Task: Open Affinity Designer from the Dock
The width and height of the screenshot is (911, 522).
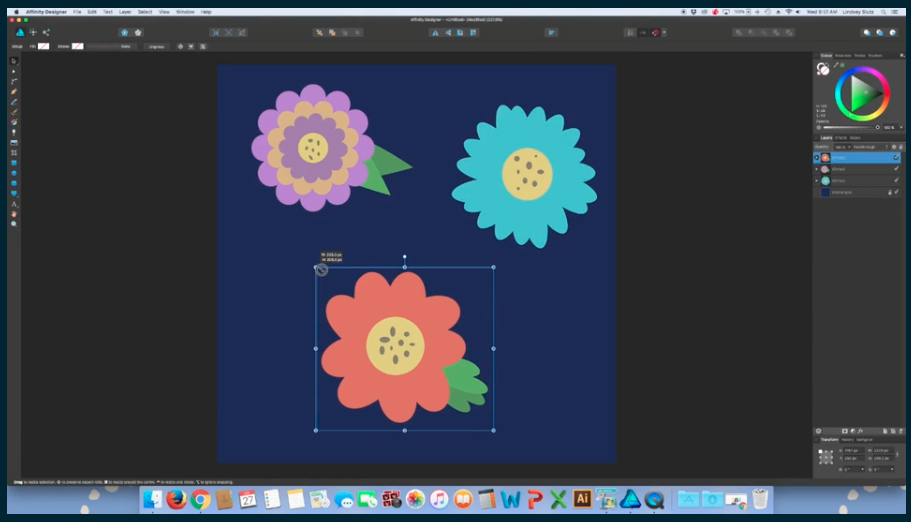Action: (630, 498)
